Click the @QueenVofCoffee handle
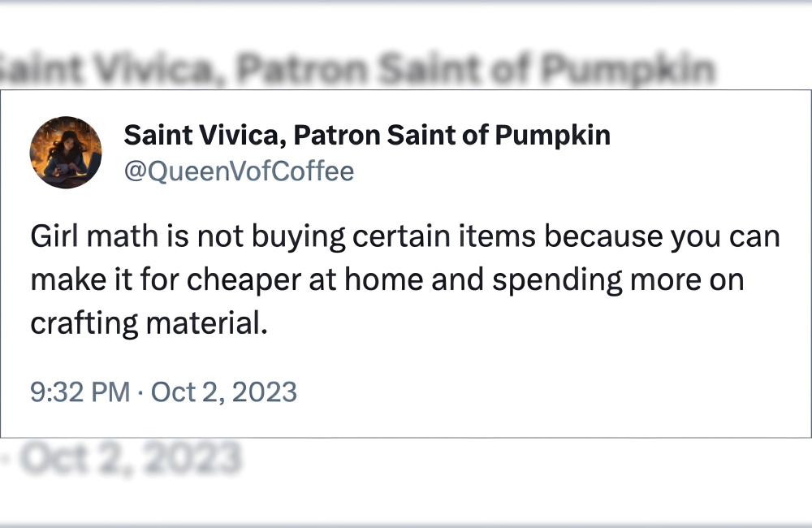 click(x=239, y=171)
